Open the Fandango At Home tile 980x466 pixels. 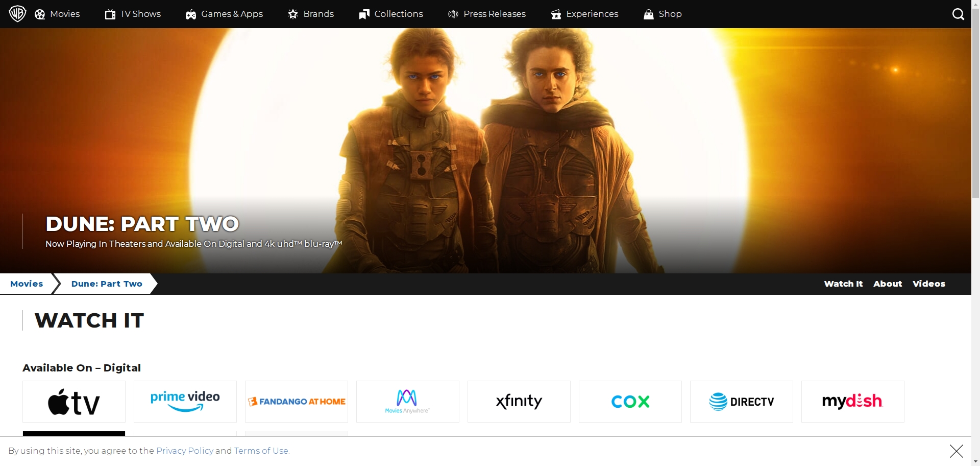tap(297, 402)
